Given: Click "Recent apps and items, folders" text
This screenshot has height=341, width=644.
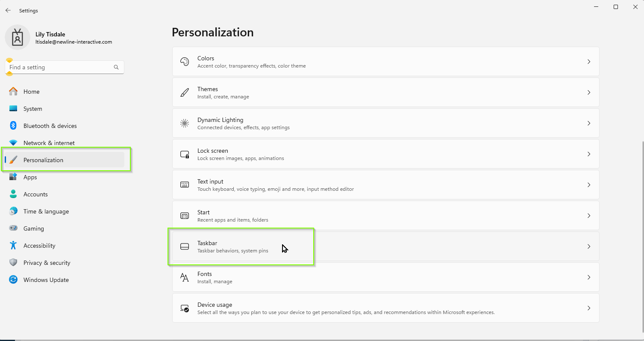Looking at the screenshot, I should click(x=233, y=220).
